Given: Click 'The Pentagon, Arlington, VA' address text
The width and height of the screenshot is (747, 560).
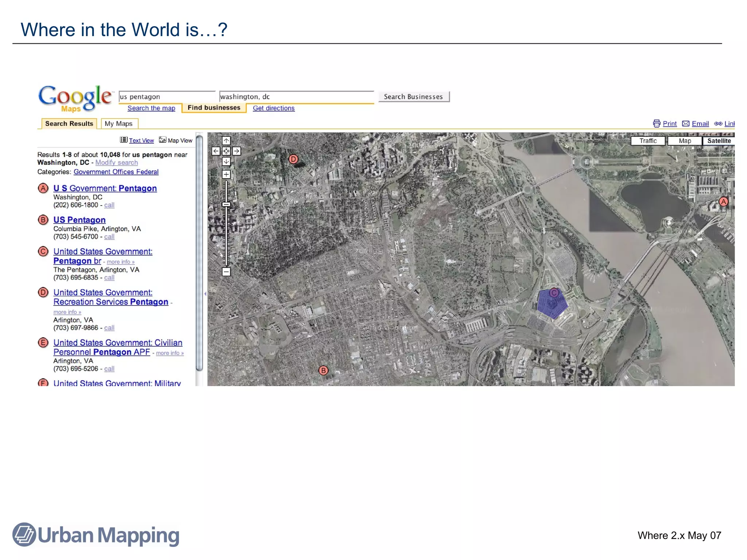Looking at the screenshot, I should [96, 270].
